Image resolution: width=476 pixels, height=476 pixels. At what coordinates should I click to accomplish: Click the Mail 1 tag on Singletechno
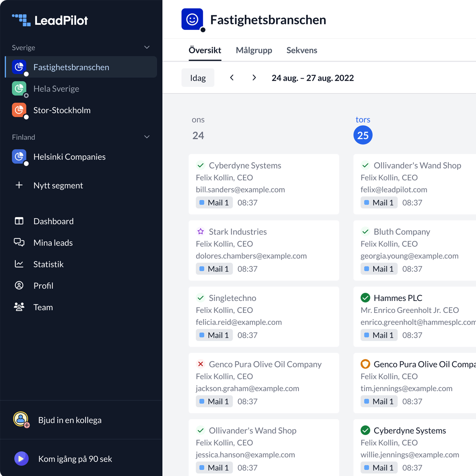pyautogui.click(x=214, y=335)
